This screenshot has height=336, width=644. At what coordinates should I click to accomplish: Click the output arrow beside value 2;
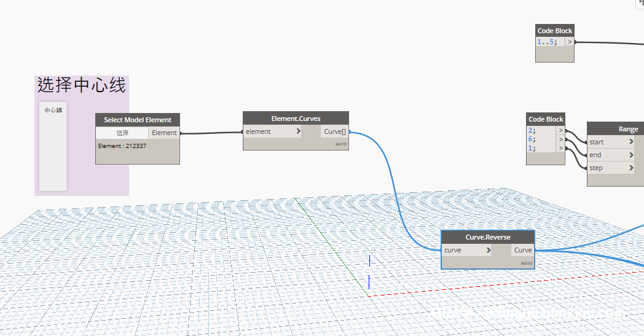pos(560,131)
